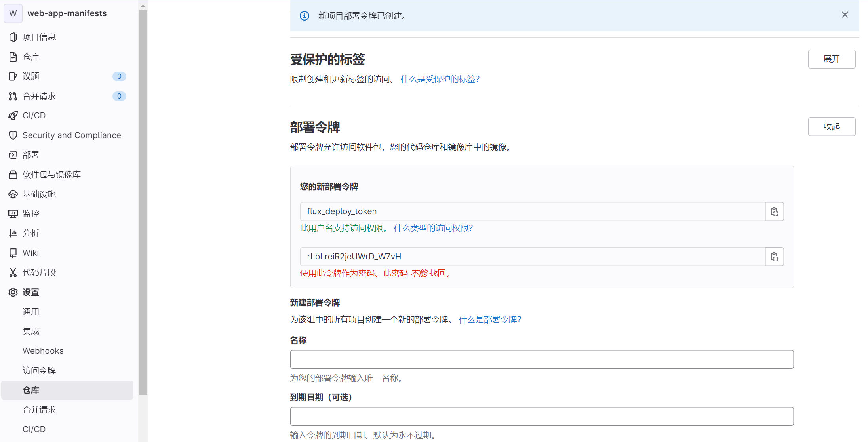
Task: Click the Wiki book icon
Action: pos(13,253)
